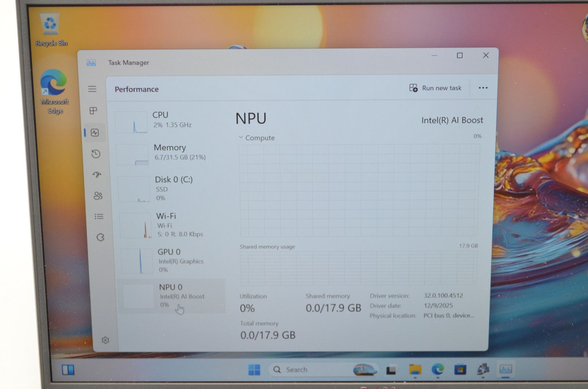Open the Services page puzzle icon

pos(100,237)
